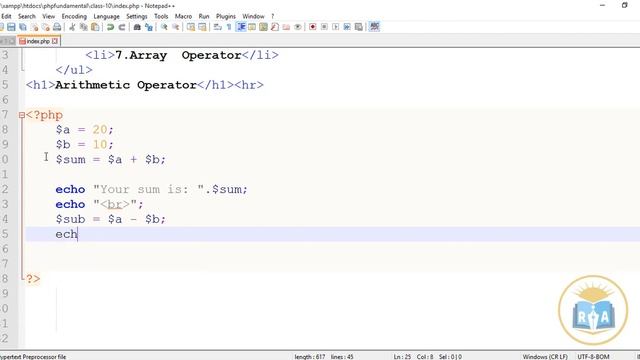640x360 pixels.
Task: Stop macro recording icon
Action: click(324, 27)
